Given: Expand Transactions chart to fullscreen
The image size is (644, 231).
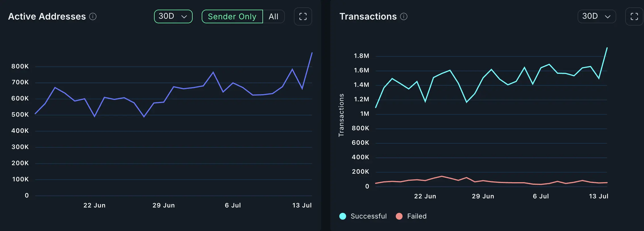Looking at the screenshot, I should (634, 16).
